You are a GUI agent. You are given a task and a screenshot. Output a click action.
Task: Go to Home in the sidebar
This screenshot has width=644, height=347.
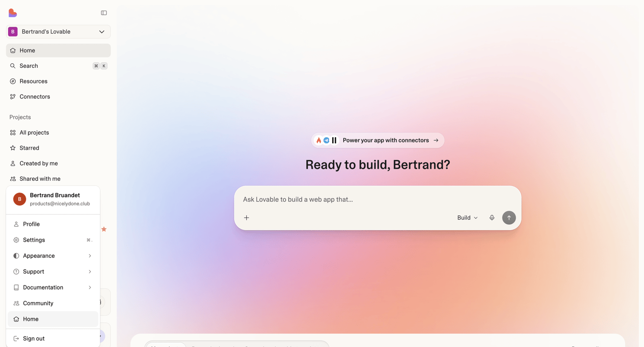tap(58, 50)
